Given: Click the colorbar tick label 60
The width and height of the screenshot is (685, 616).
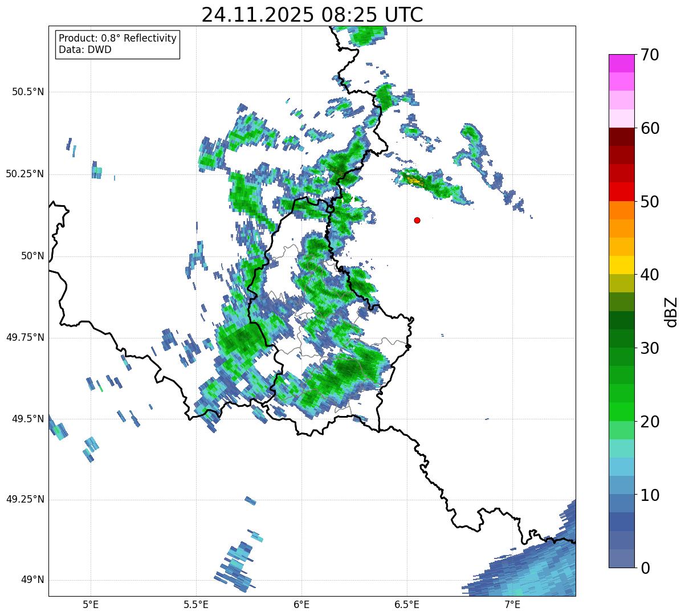Looking at the screenshot, I should [650, 128].
